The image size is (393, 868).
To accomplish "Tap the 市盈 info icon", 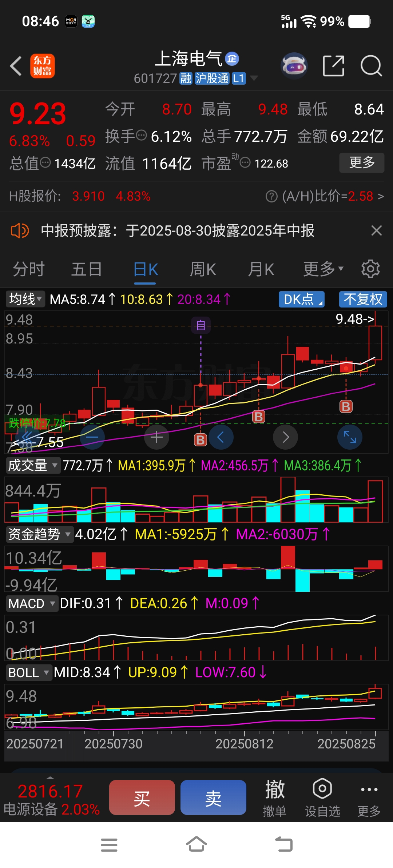I will click(245, 162).
